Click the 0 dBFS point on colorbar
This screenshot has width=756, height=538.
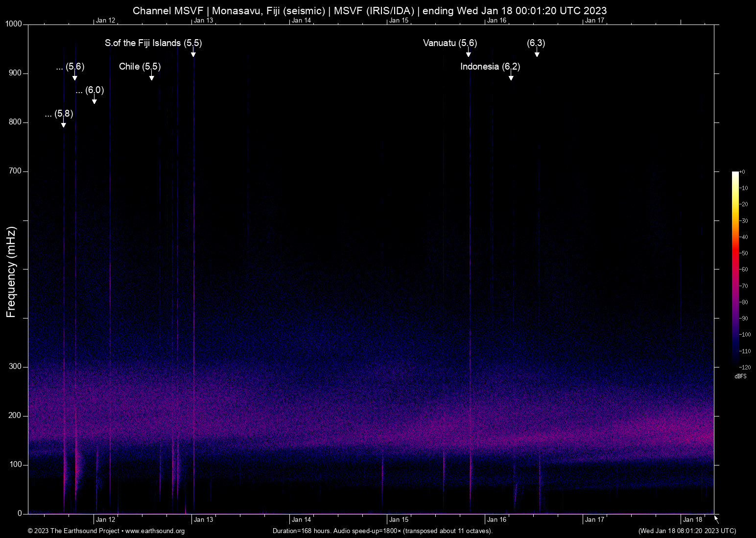point(734,171)
